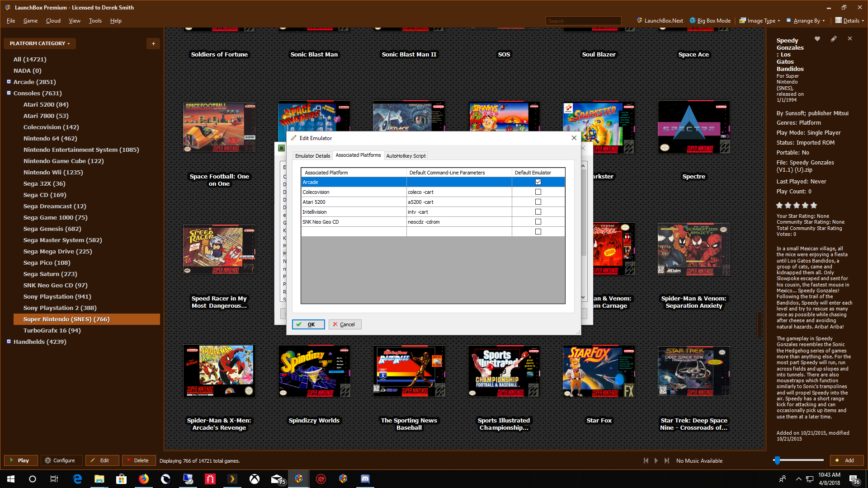Click the pencil edit icon in details panel
Image resolution: width=868 pixels, height=488 pixels.
click(834, 39)
